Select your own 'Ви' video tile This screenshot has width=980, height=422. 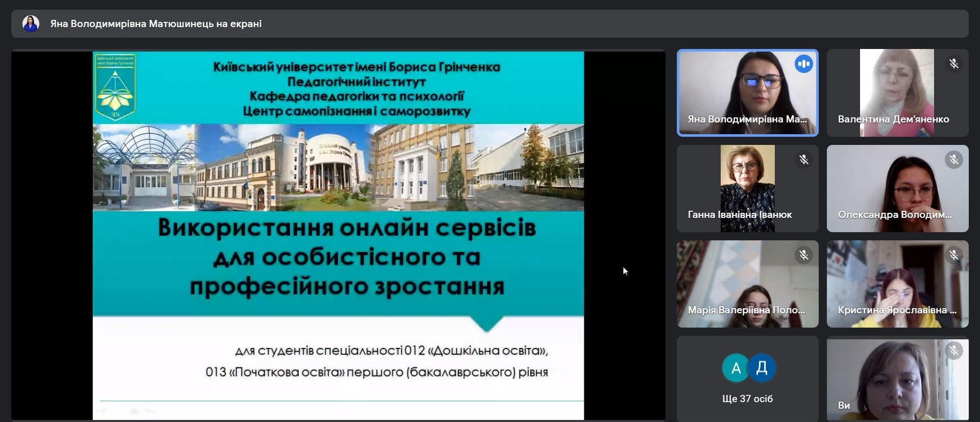tap(897, 379)
